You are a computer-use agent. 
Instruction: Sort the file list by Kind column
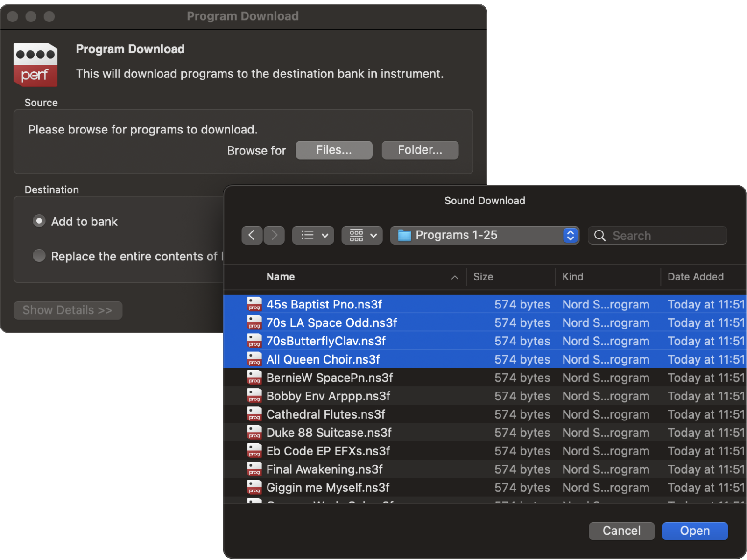[x=573, y=277]
